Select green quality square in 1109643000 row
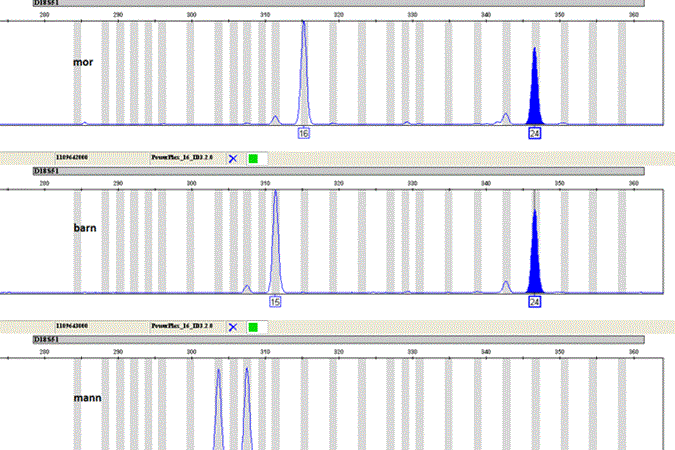Screen dimensions: 675x450 point(253,327)
